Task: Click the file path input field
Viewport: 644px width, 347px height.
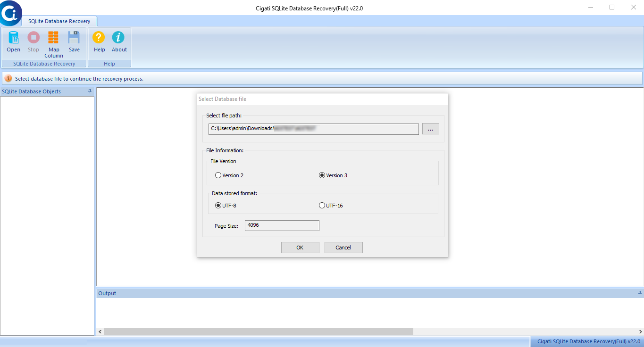Action: point(314,129)
